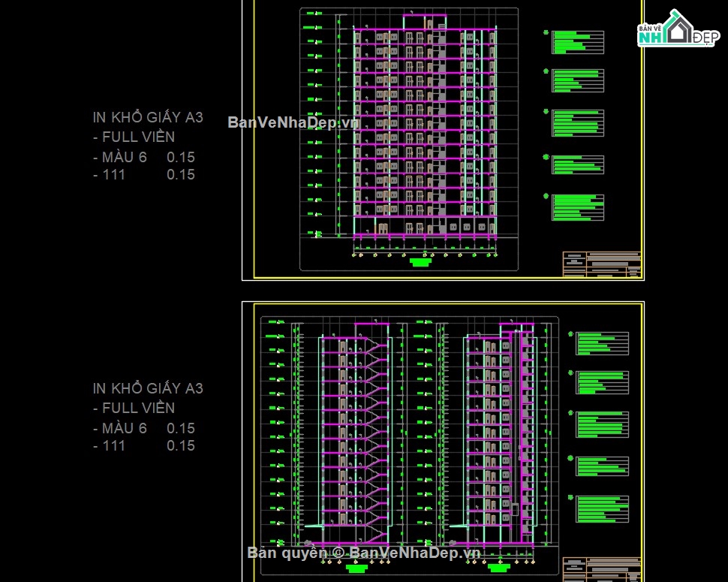Click the BanVeNhaDep.vn watermark over the upper elevation
Screen dimensions: 728x582
tap(293, 122)
